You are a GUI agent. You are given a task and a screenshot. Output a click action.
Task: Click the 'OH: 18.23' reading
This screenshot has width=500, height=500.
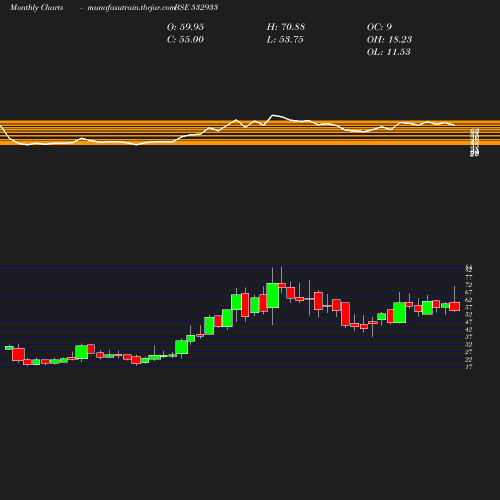pyautogui.click(x=389, y=40)
